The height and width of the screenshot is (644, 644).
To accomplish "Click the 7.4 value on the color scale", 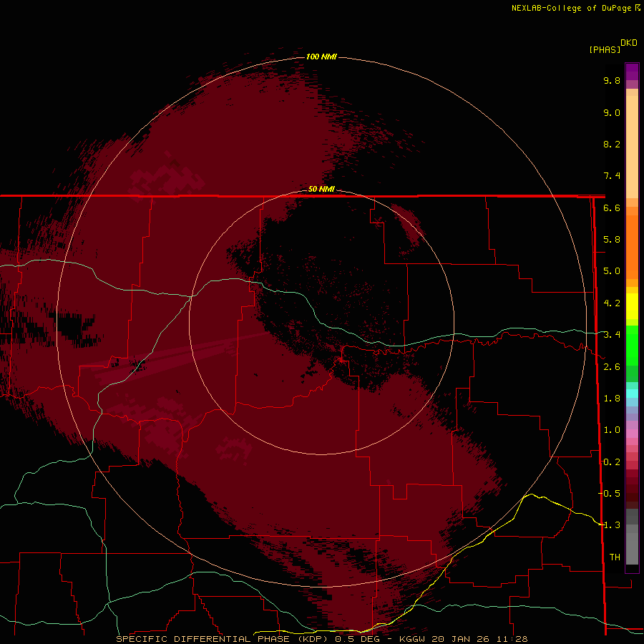I will 612,176.
